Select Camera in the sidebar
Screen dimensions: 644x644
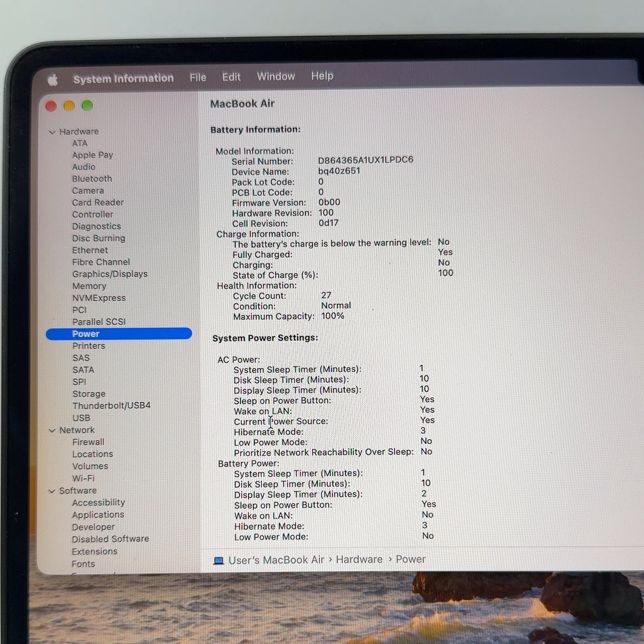(88, 191)
